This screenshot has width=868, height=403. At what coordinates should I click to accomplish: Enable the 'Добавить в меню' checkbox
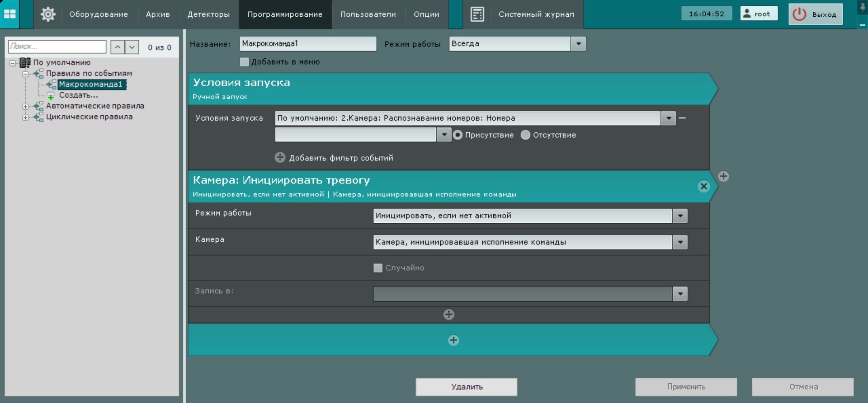coord(245,62)
